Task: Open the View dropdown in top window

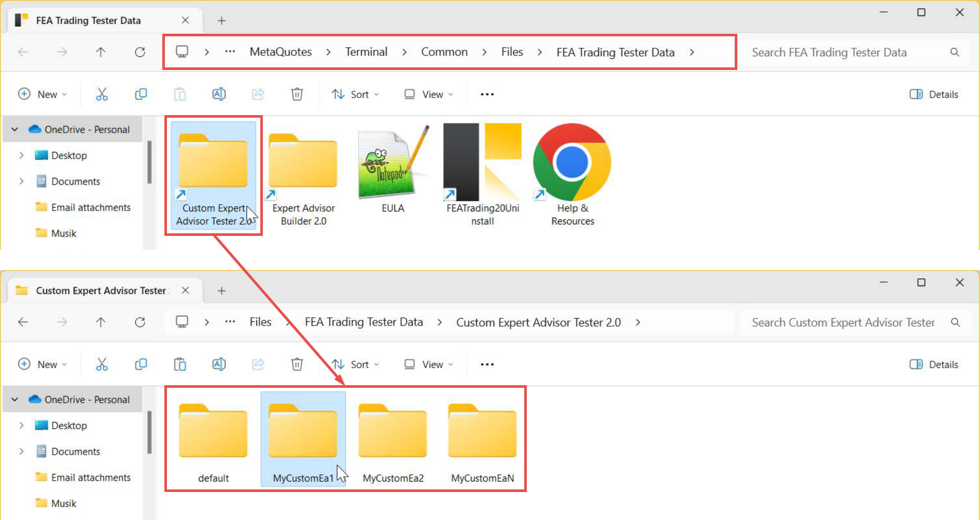Action: [x=429, y=94]
